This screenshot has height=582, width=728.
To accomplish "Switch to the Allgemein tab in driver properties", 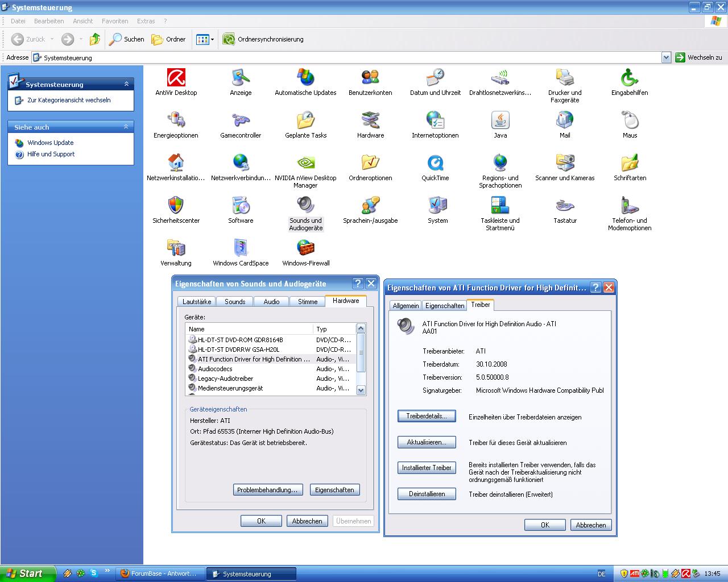I will (406, 306).
